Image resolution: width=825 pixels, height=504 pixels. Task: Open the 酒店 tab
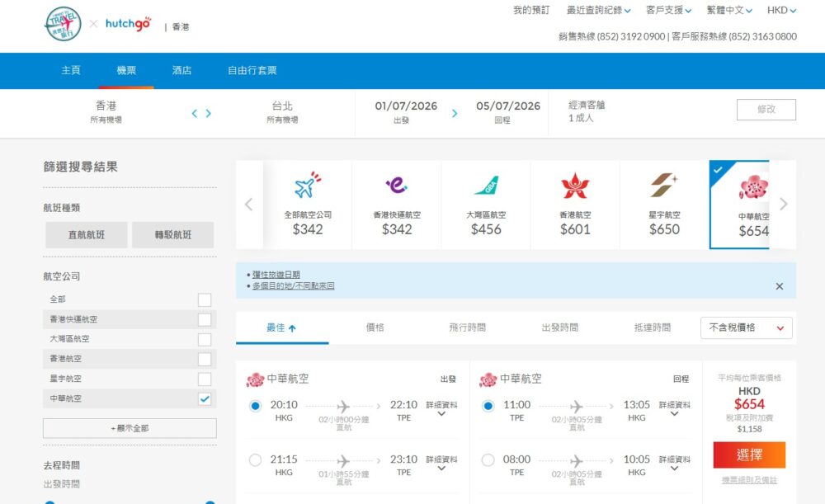(x=181, y=70)
